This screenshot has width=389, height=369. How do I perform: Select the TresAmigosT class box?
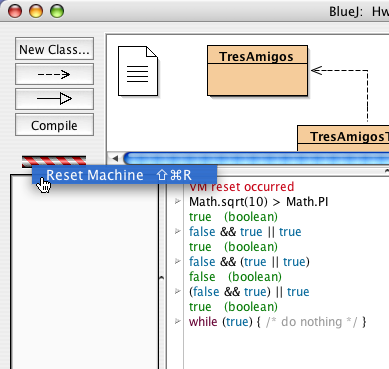pos(343,138)
